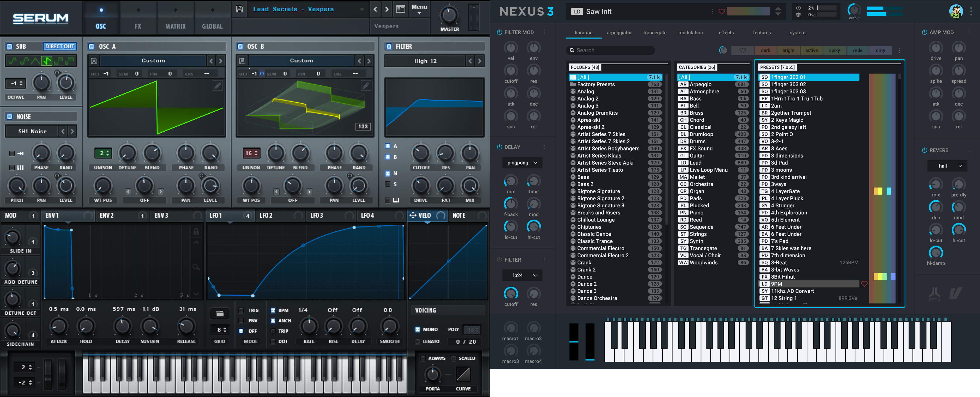980x397 pixels.
Task: Open the LFO shape folder icon
Action: [219, 314]
